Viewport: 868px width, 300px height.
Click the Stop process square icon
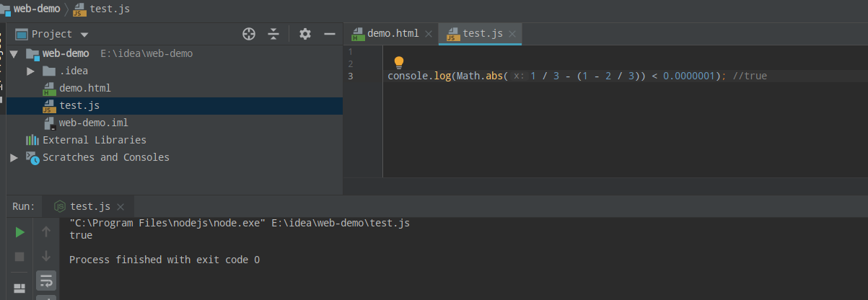(x=19, y=256)
